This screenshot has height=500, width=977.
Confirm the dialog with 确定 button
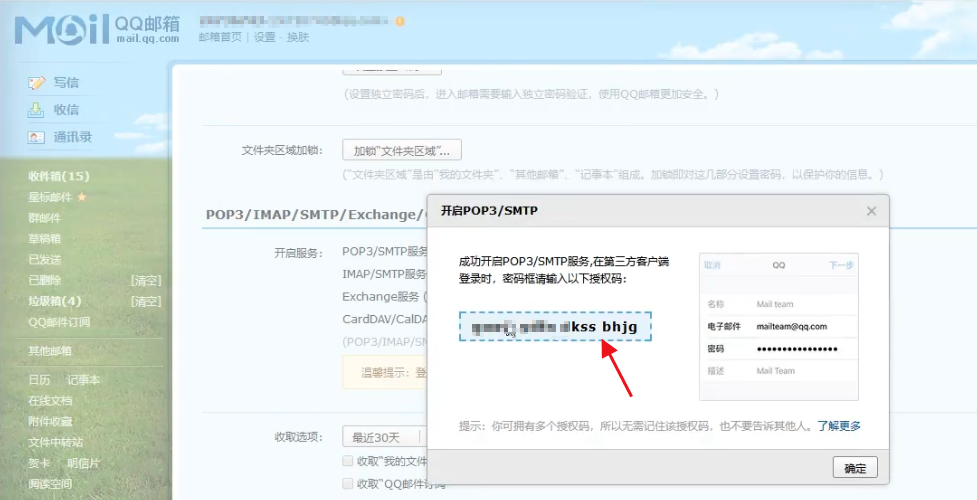(855, 468)
